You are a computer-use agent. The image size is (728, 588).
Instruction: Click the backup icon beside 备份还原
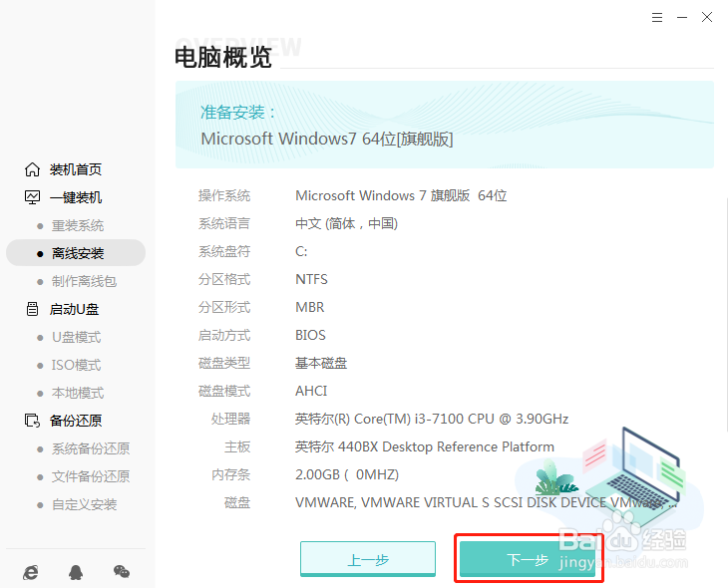(x=32, y=421)
